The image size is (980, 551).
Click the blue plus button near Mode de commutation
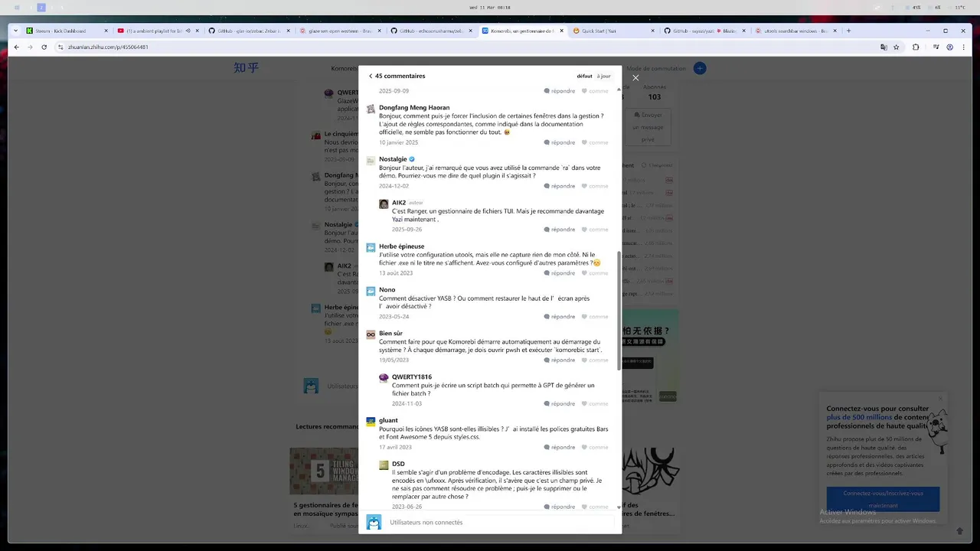[700, 68]
